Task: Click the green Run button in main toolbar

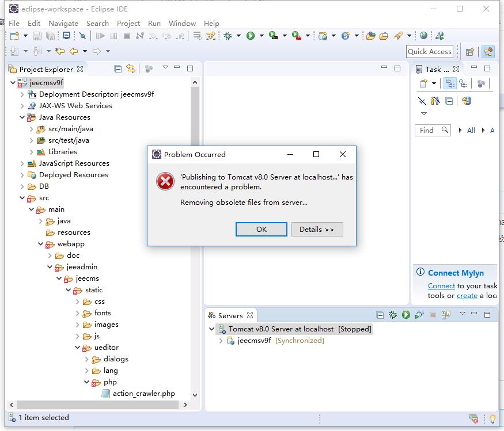Action: point(251,36)
